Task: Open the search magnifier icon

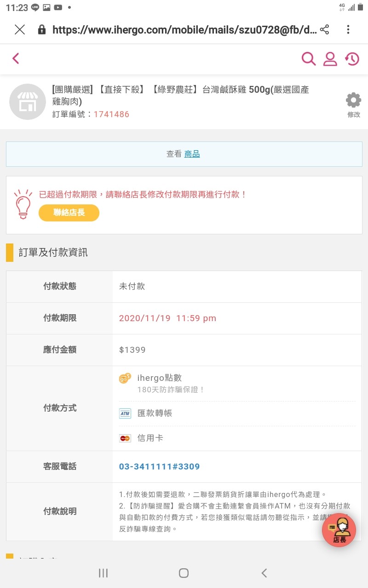Action: [x=308, y=58]
